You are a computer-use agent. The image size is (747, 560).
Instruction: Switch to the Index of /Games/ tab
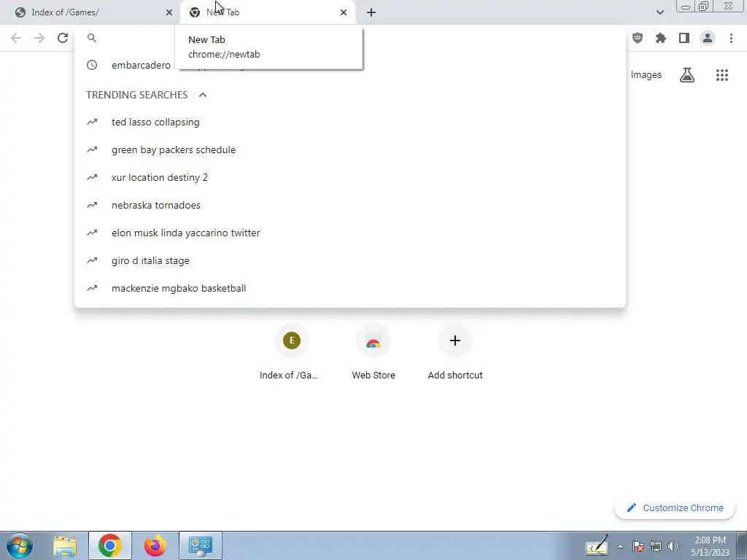(x=90, y=12)
